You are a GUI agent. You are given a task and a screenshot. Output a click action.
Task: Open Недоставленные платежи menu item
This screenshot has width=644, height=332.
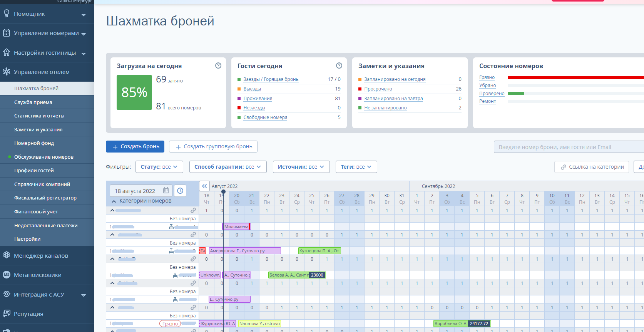coord(47,225)
